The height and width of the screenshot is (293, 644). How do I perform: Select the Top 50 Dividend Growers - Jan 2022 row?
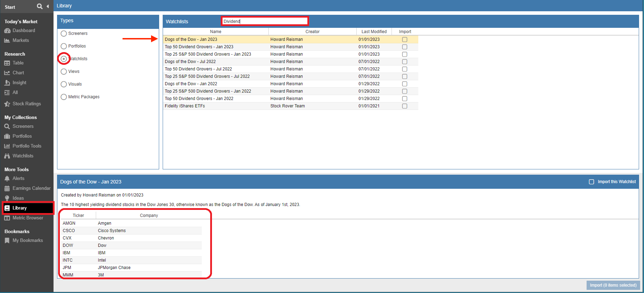[290, 99]
